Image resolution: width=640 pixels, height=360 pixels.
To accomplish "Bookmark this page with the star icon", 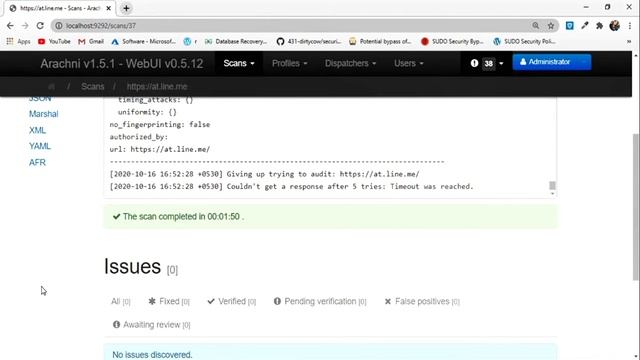I will point(551,26).
